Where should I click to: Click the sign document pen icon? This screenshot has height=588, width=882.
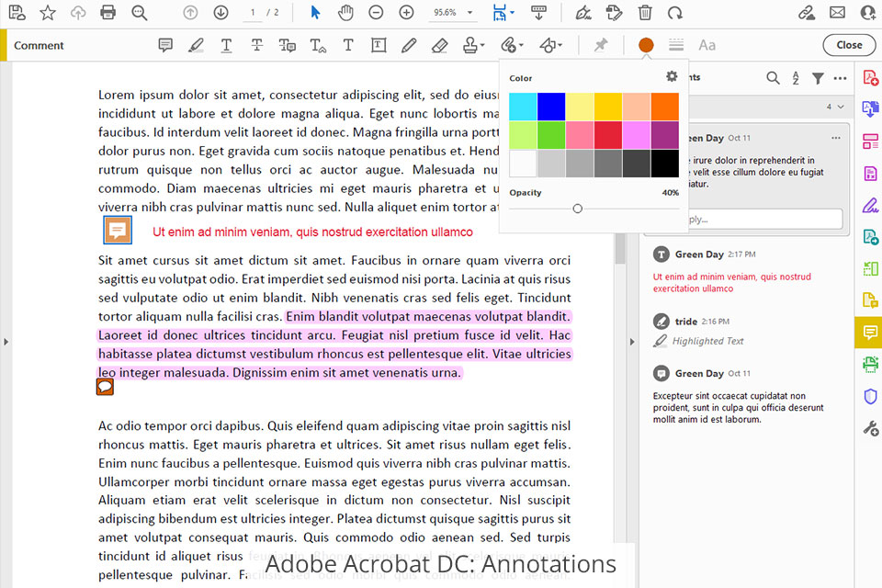tap(584, 12)
